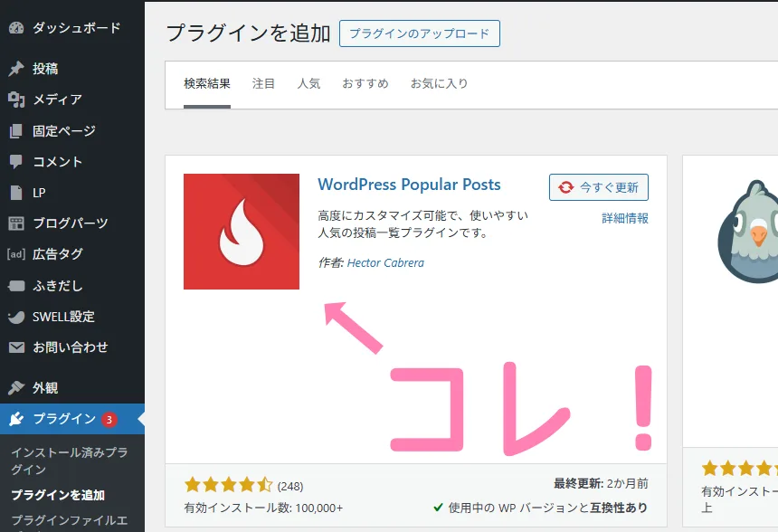
Task: Open お問い合わせ menu item
Action: 72,347
